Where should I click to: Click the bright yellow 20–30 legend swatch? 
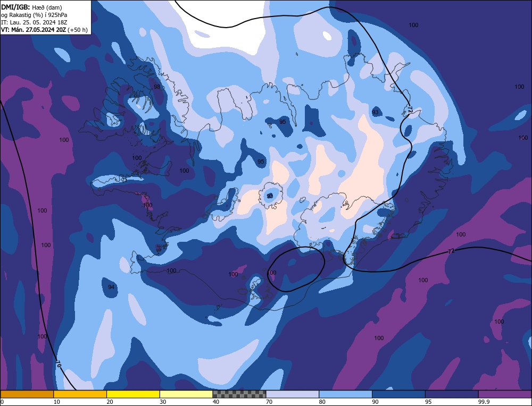pos(134,394)
